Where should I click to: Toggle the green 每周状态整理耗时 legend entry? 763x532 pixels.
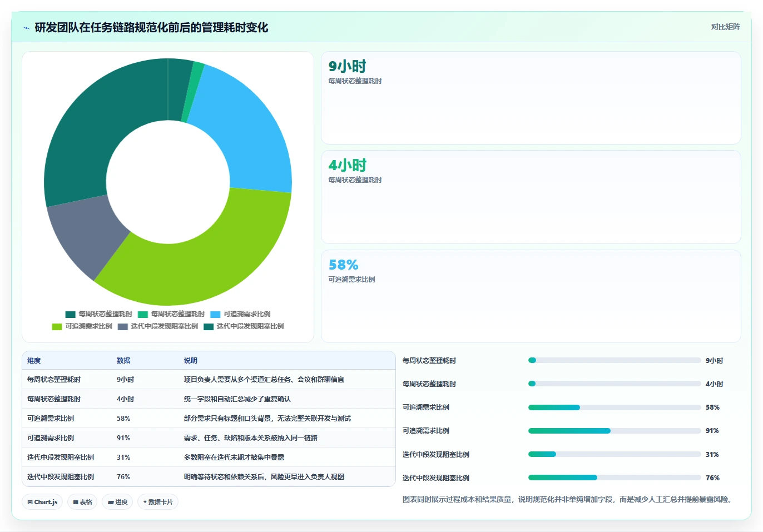(x=171, y=314)
